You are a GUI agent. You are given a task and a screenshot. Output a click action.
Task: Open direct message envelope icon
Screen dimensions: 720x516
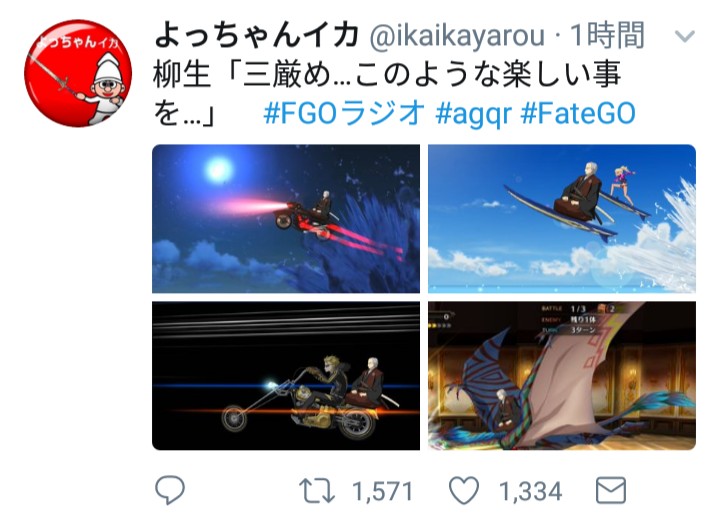click(x=611, y=490)
